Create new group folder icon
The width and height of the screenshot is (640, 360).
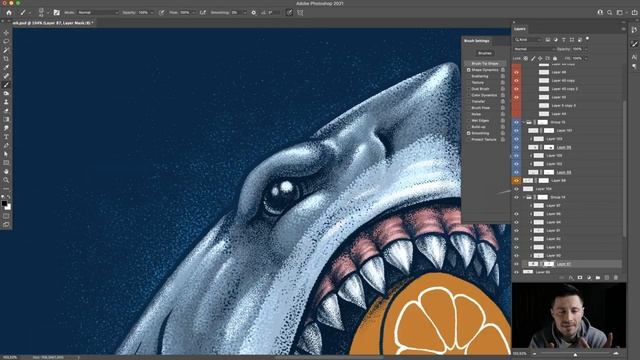[598, 278]
